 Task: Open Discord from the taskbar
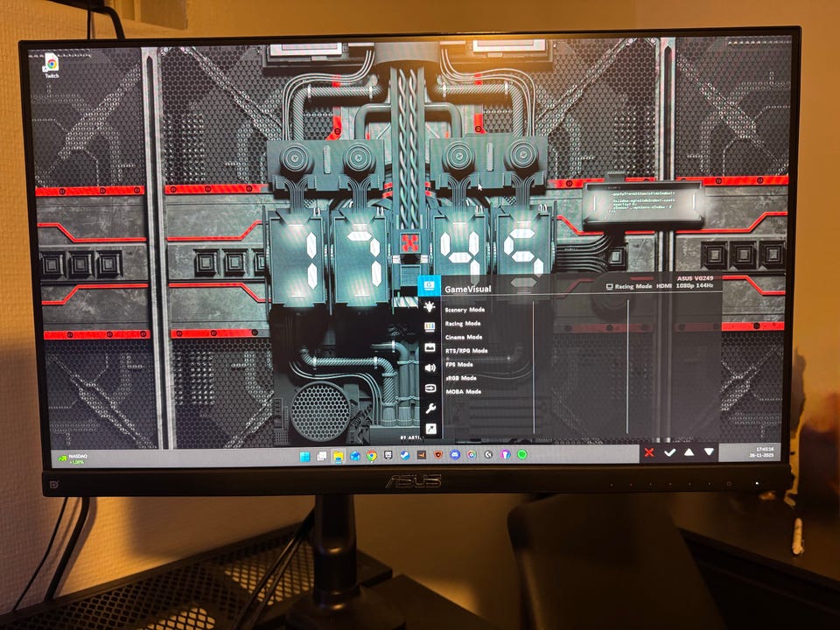[455, 455]
